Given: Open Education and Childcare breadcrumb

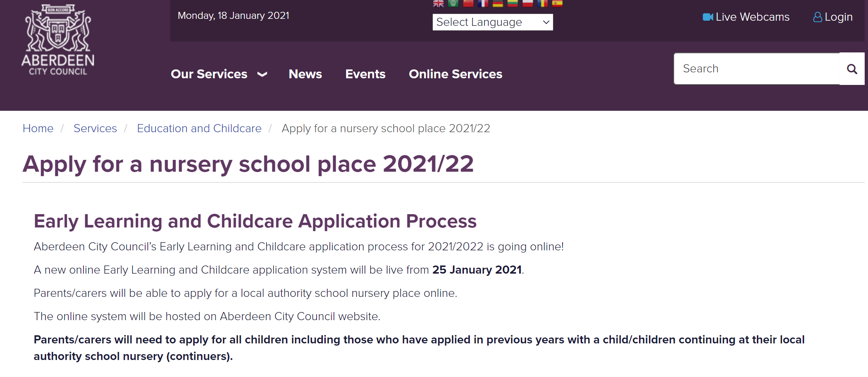Looking at the screenshot, I should point(199,128).
